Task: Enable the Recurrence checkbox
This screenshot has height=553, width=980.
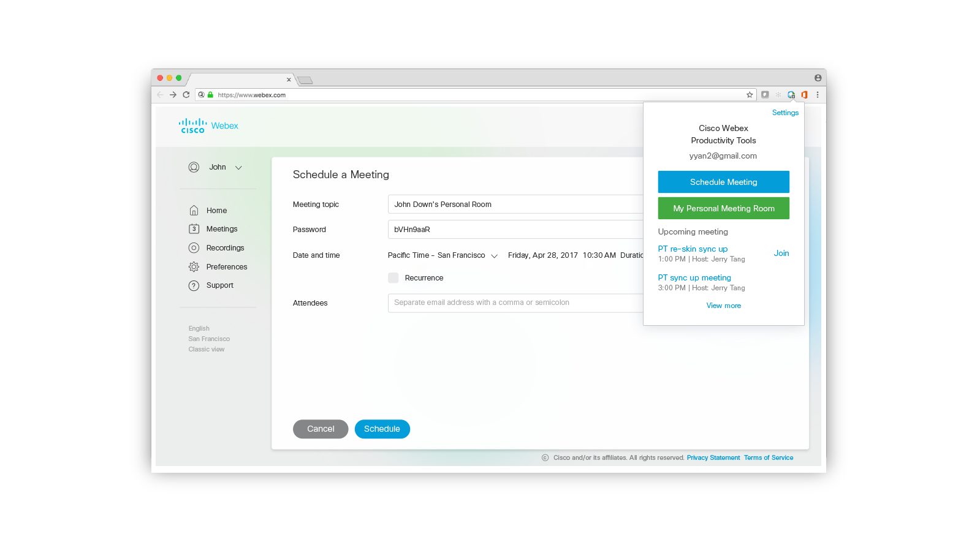Action: (393, 278)
